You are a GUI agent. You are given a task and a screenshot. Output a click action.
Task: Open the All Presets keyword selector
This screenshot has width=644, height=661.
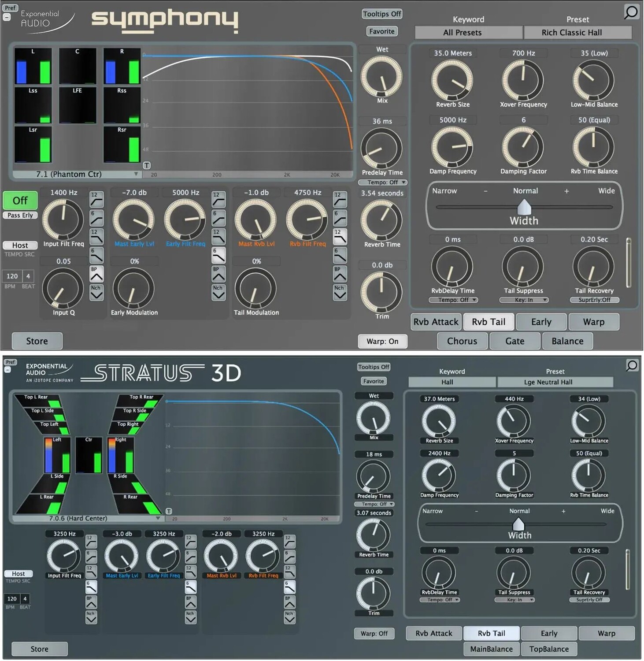(469, 33)
